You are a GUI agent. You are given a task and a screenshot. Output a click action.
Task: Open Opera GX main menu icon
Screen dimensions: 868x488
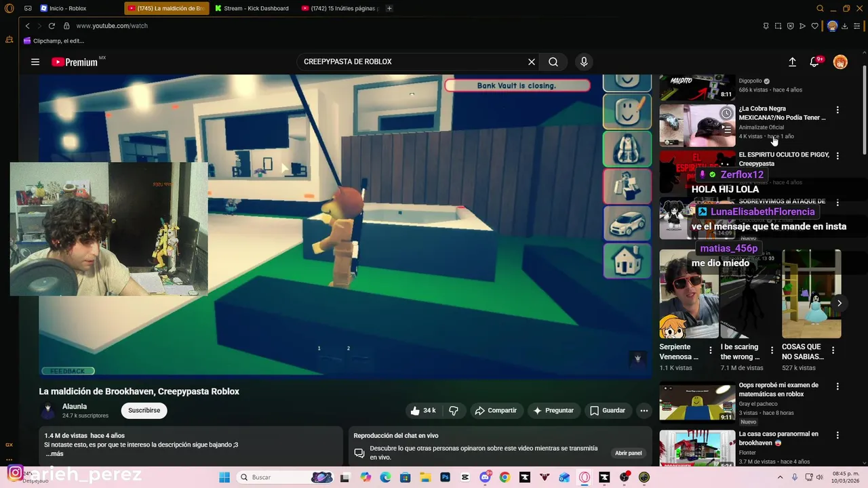(x=9, y=8)
